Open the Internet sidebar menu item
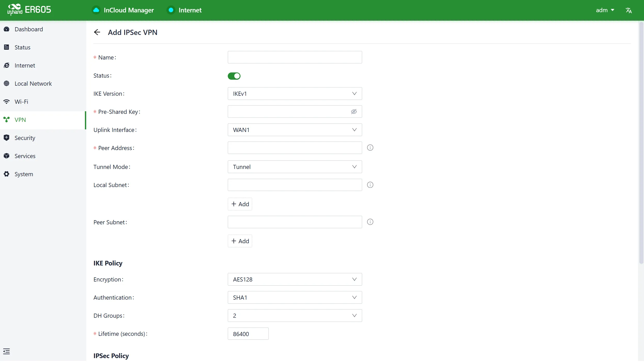 pos(43,65)
